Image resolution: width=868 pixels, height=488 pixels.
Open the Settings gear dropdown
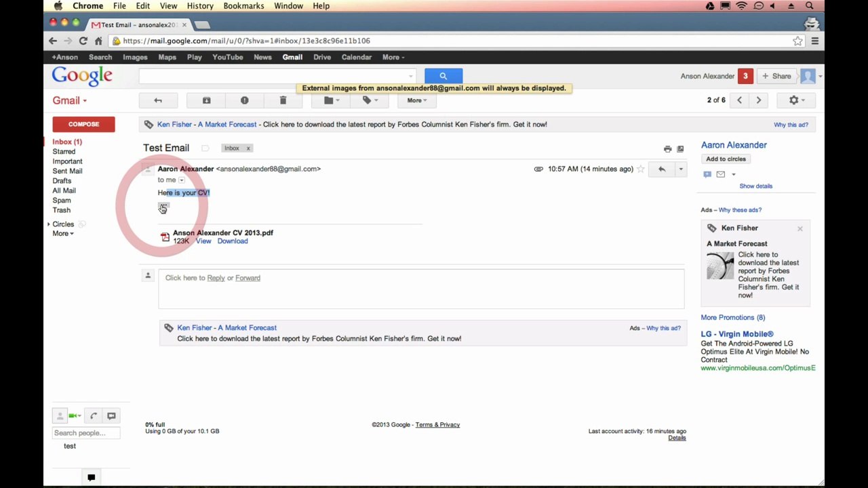pos(797,100)
